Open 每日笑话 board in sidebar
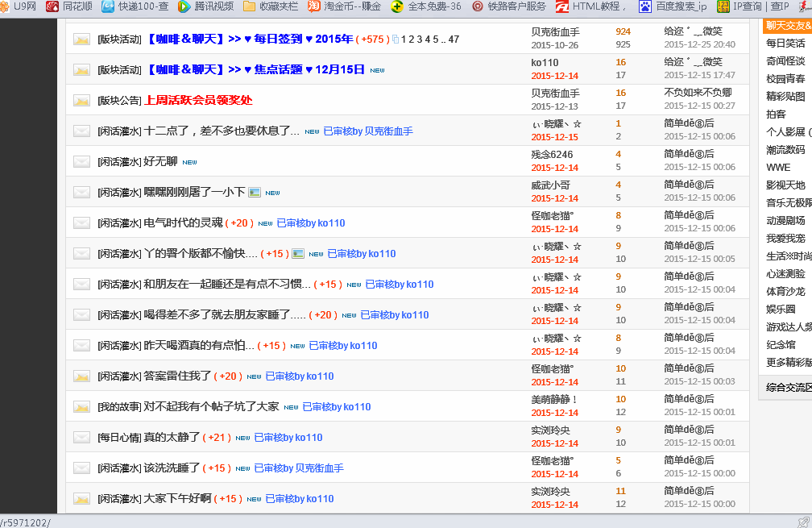The image size is (812, 528). (785, 43)
